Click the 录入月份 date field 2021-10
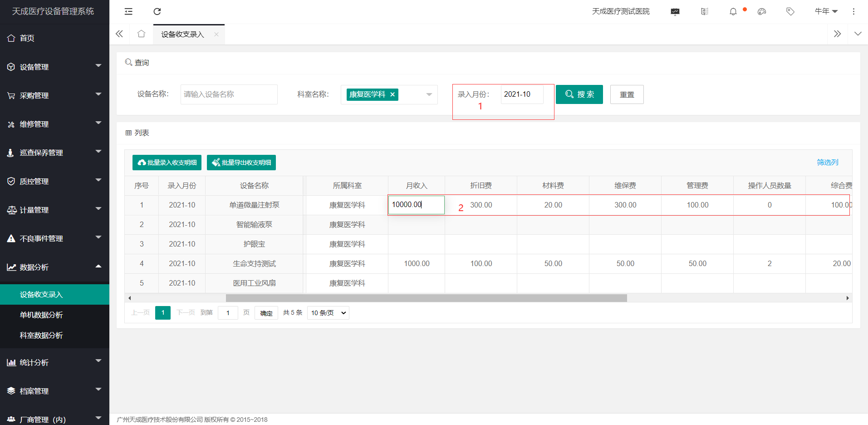The image size is (868, 425). pyautogui.click(x=522, y=94)
